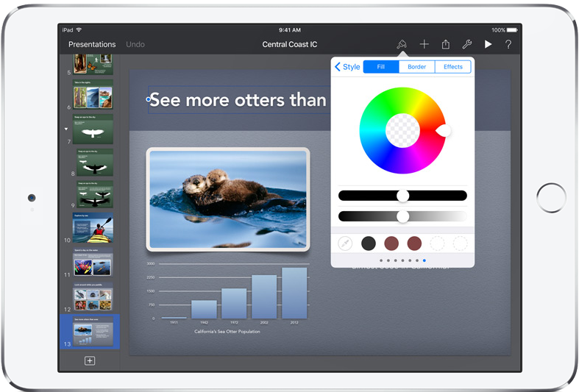The image size is (579, 392).
Task: Choose the second brownish-red swatch
Action: (414, 243)
